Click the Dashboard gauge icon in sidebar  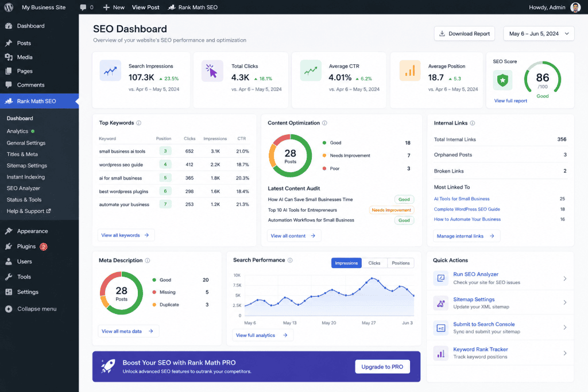coord(9,26)
